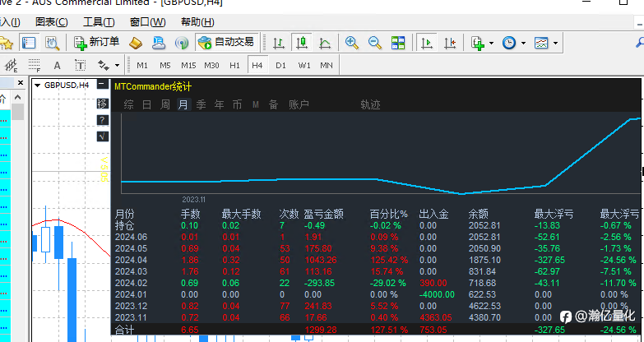Switch timeframe to D1
The height and width of the screenshot is (342, 644).
[280, 65]
